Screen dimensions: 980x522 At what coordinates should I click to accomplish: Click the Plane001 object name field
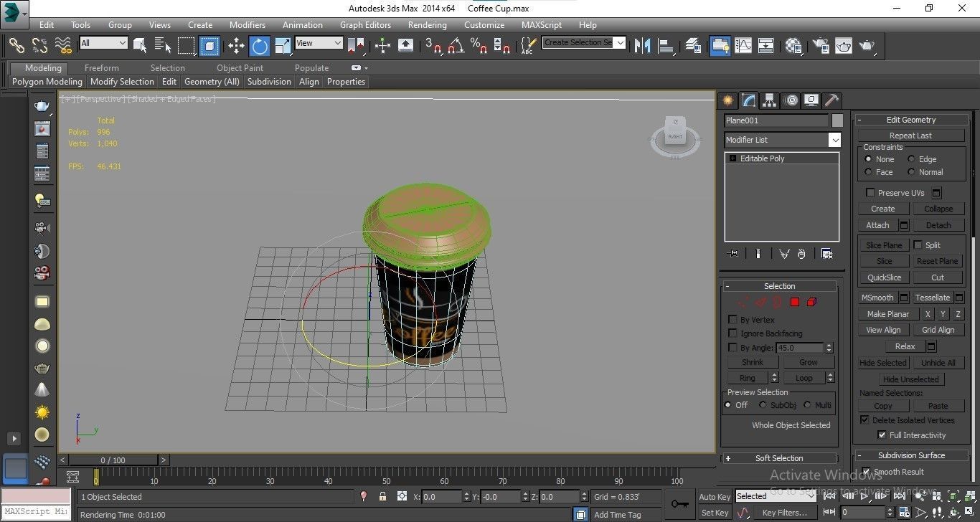click(776, 120)
